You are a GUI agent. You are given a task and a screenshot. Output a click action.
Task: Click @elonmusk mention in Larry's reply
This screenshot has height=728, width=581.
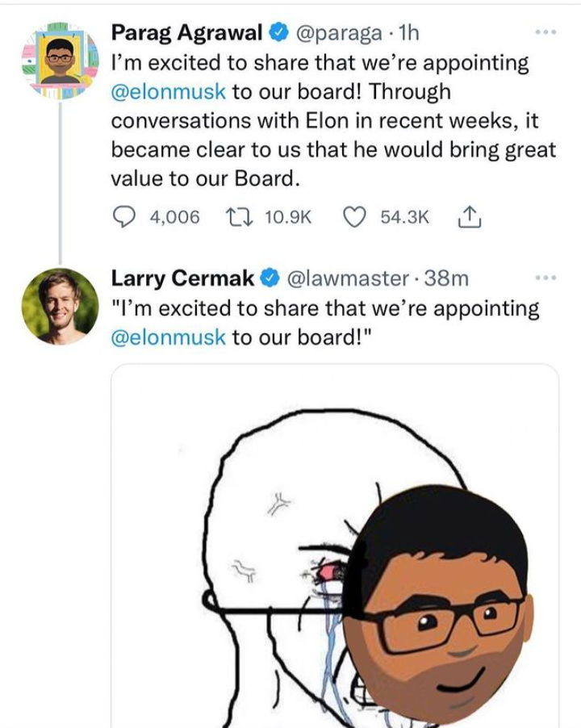click(x=168, y=337)
